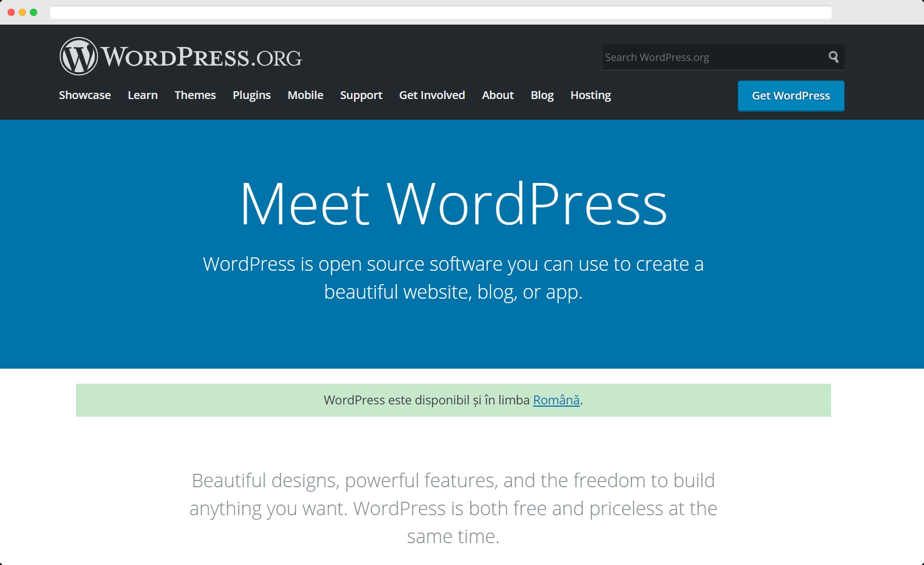
Task: Open the Learn section
Action: click(143, 95)
